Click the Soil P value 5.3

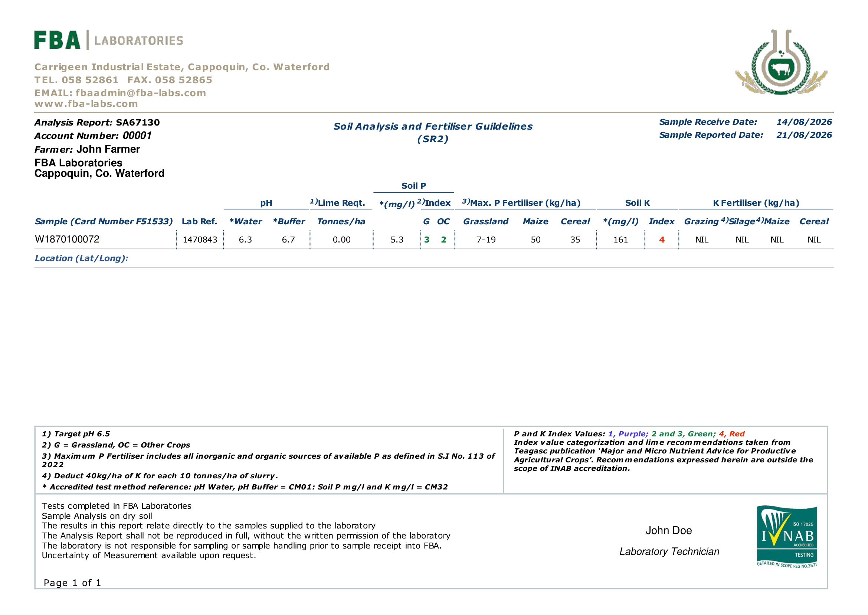(397, 240)
